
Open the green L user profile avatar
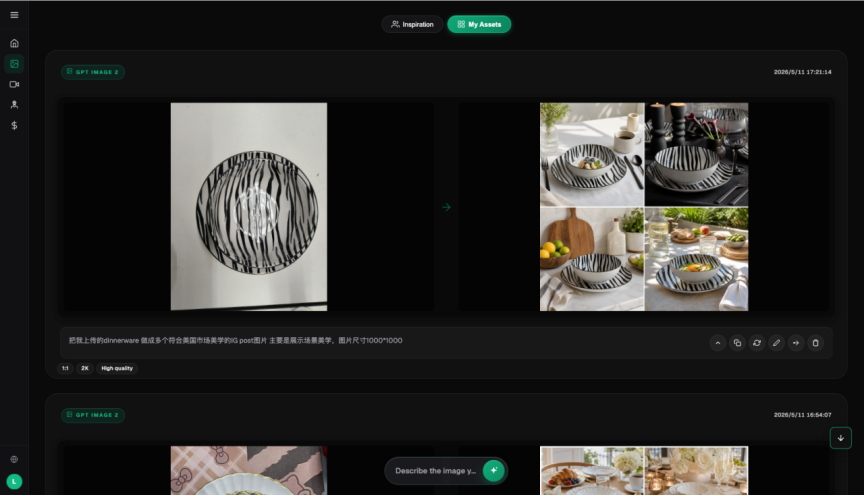click(14, 482)
